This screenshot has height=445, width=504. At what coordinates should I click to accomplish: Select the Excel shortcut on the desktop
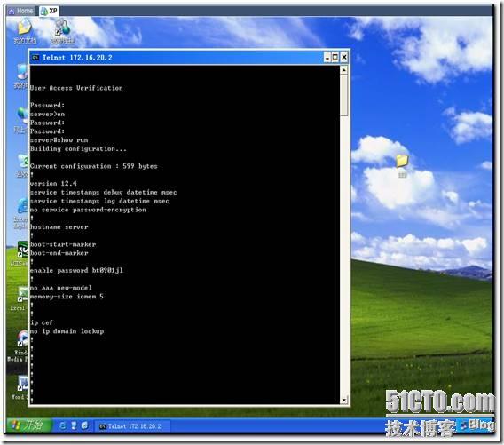click(x=19, y=299)
